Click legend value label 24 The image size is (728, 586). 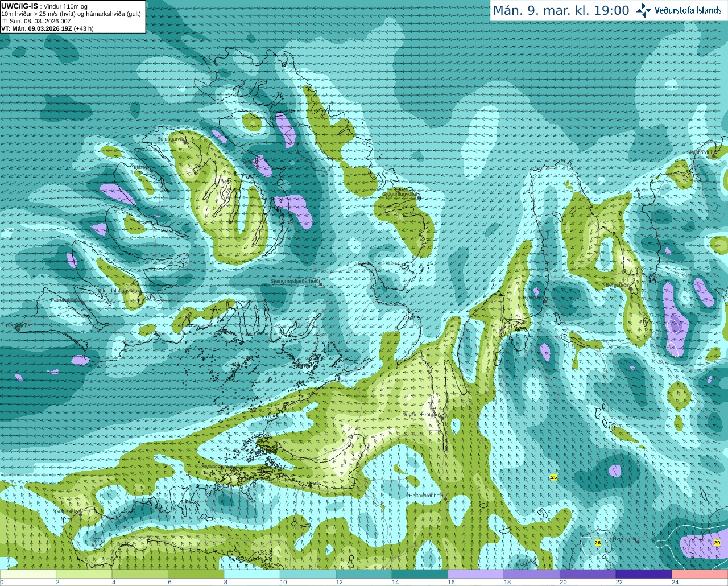[675, 582]
